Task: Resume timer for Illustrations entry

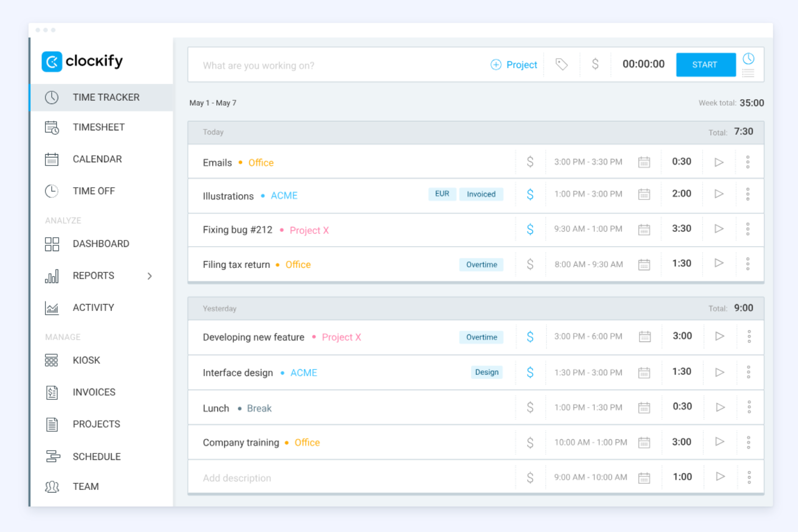Action: click(719, 194)
